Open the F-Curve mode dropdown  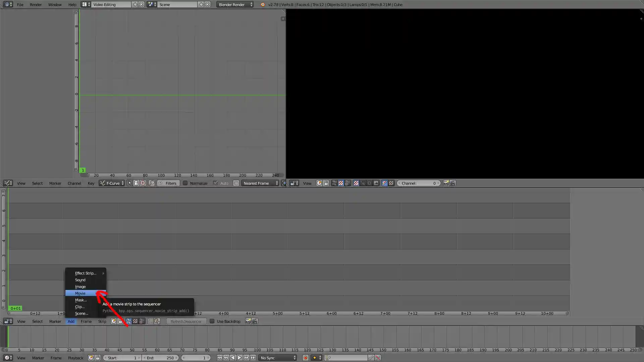point(112,183)
